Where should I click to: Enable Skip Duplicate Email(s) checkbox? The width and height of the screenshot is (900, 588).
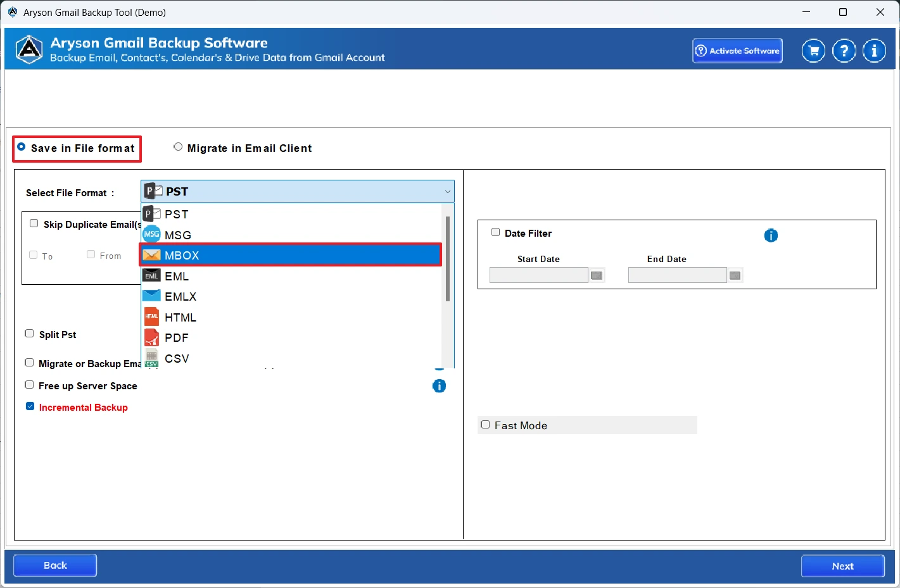click(x=34, y=223)
